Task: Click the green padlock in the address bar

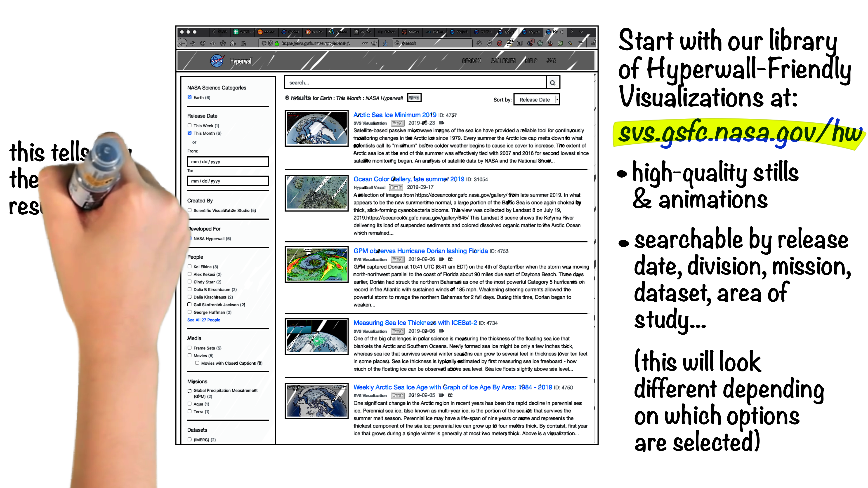Action: 277,43
